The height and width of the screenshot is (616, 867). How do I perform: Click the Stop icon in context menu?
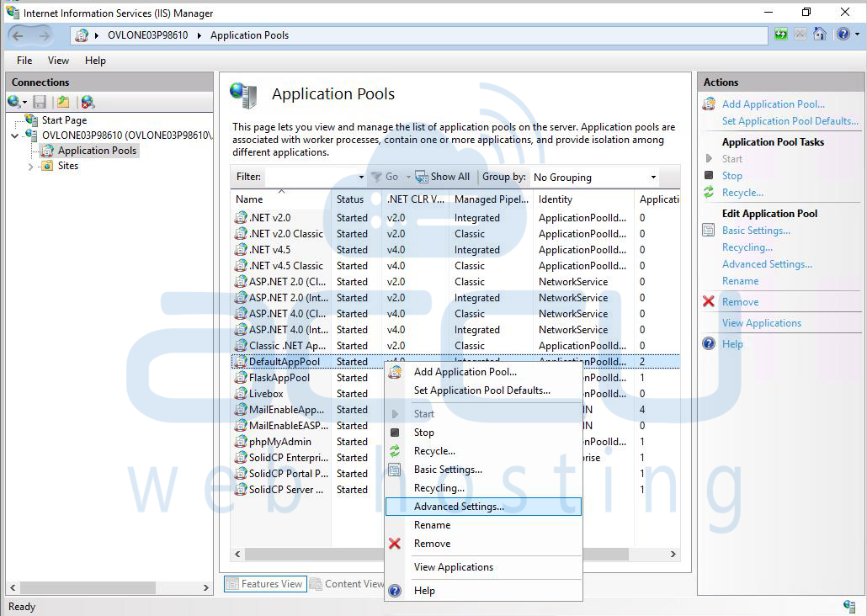coord(395,433)
